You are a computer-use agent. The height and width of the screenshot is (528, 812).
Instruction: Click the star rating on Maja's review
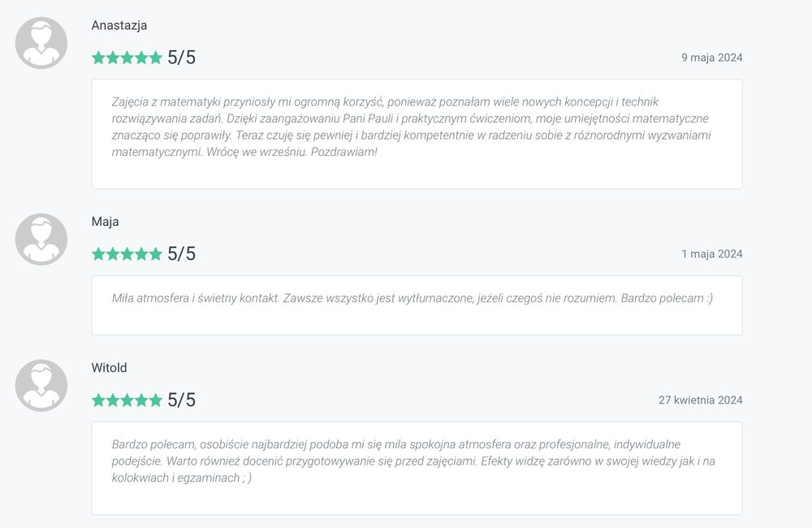127,253
